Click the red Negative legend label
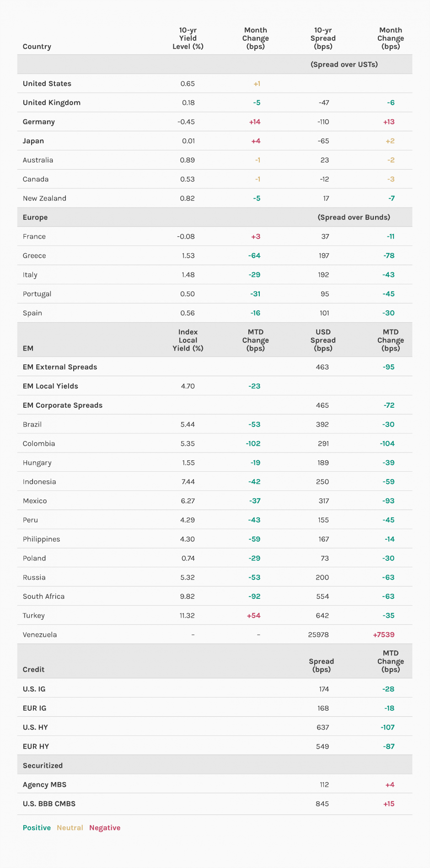 (105, 828)
